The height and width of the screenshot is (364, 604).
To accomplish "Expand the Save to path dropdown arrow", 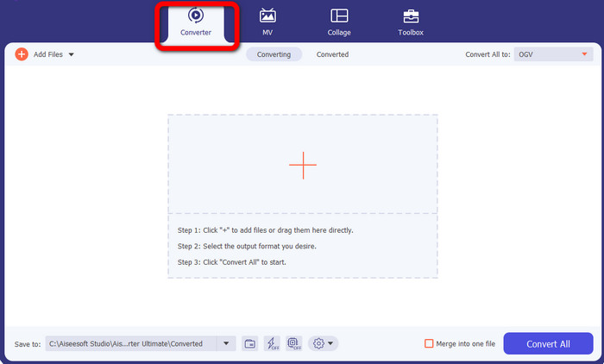I will click(226, 343).
